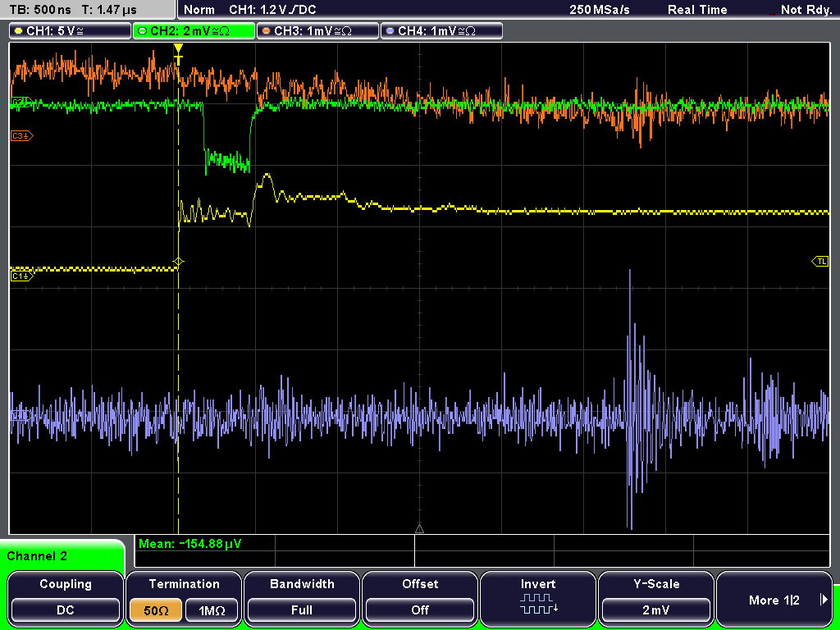Click the 250 MSa/s sample rate readout

tap(600, 10)
